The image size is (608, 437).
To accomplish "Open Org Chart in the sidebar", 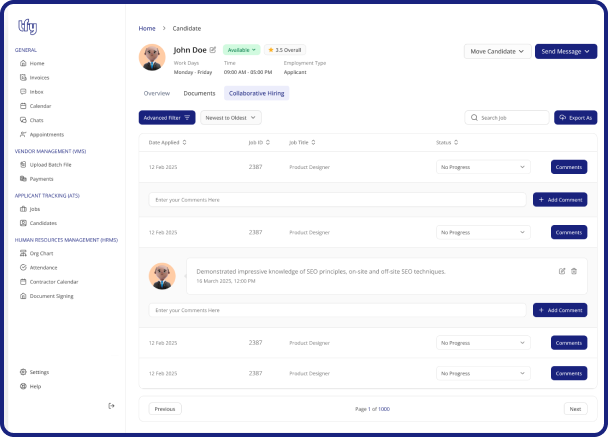I will point(36,253).
